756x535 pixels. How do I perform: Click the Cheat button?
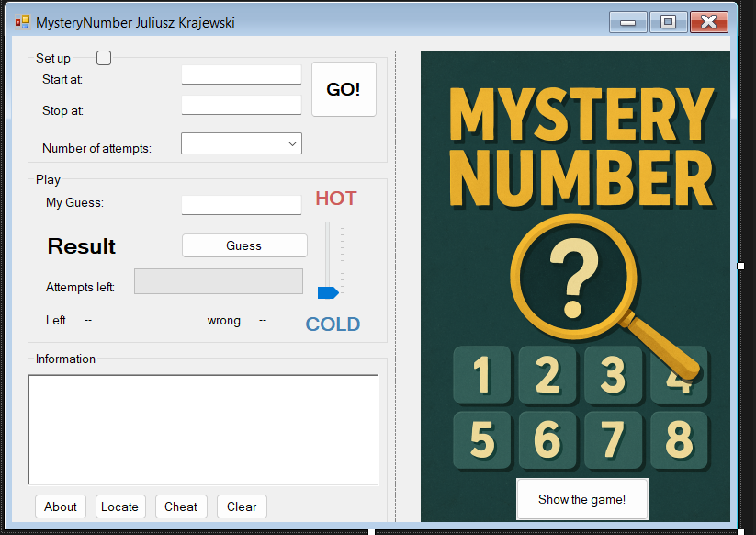[x=181, y=507]
